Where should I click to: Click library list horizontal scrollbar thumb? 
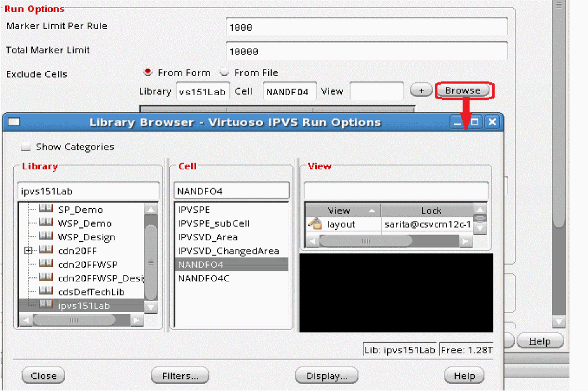(74, 320)
